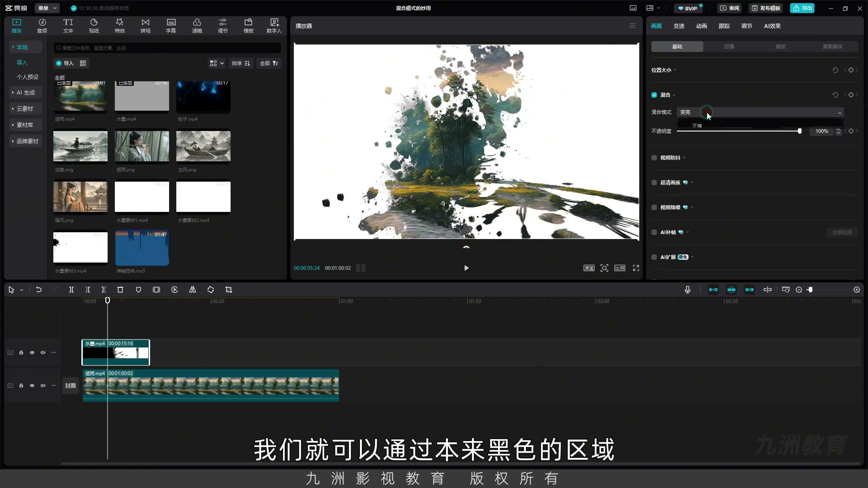Open the 转场 transitions panel
This screenshot has width=868, height=488.
(x=145, y=26)
